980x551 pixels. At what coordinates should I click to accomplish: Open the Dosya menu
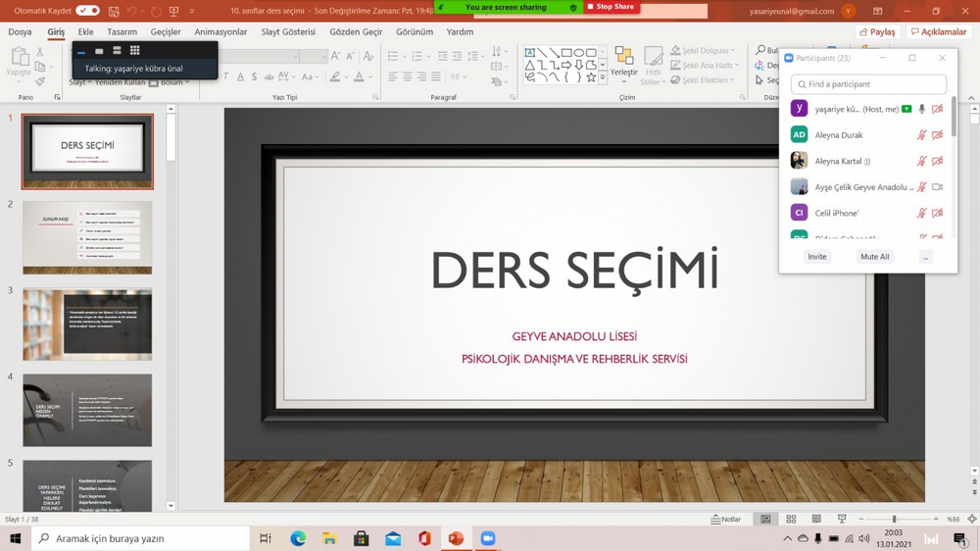coord(20,32)
